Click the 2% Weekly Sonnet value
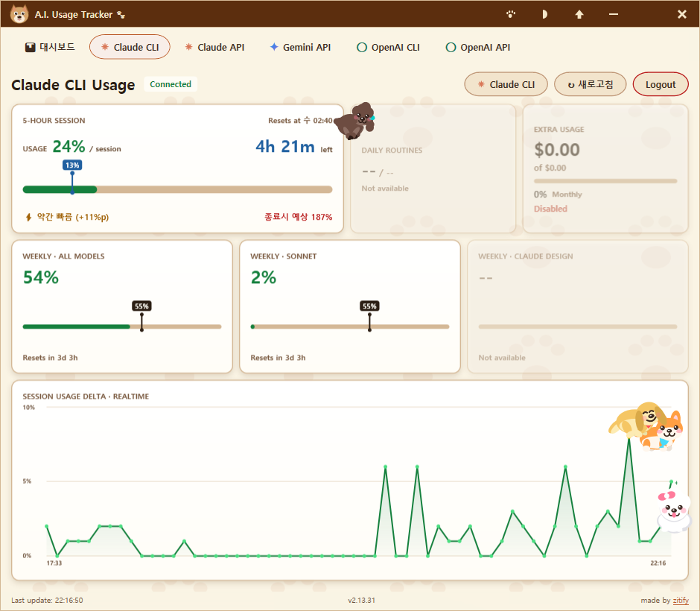 [264, 277]
